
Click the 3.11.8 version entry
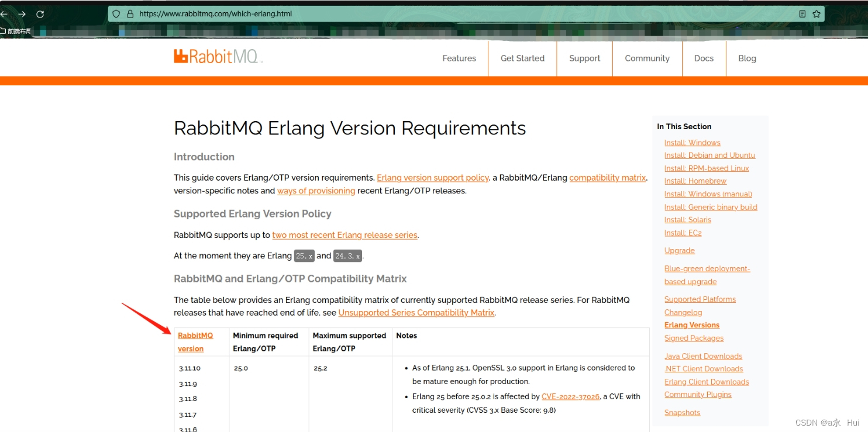[188, 399]
